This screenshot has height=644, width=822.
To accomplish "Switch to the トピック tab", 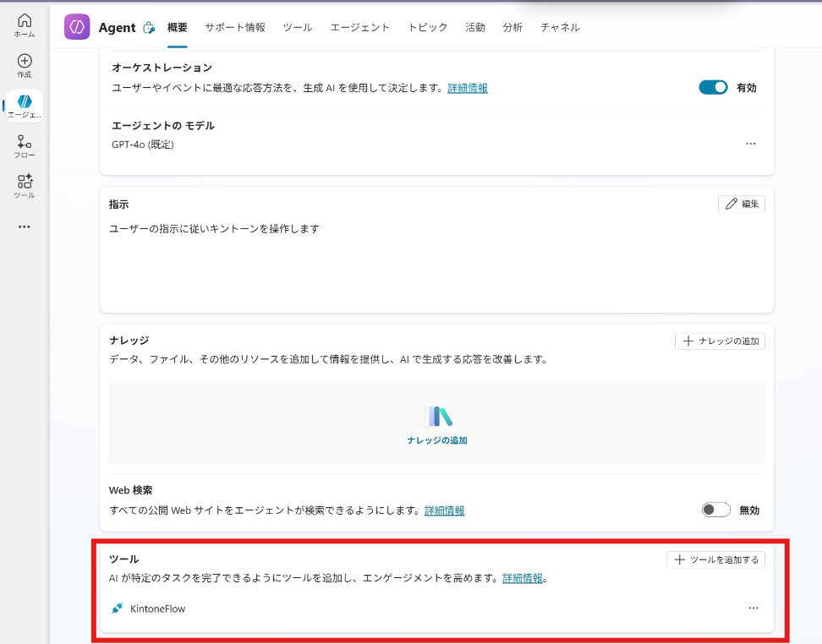I will coord(427,27).
